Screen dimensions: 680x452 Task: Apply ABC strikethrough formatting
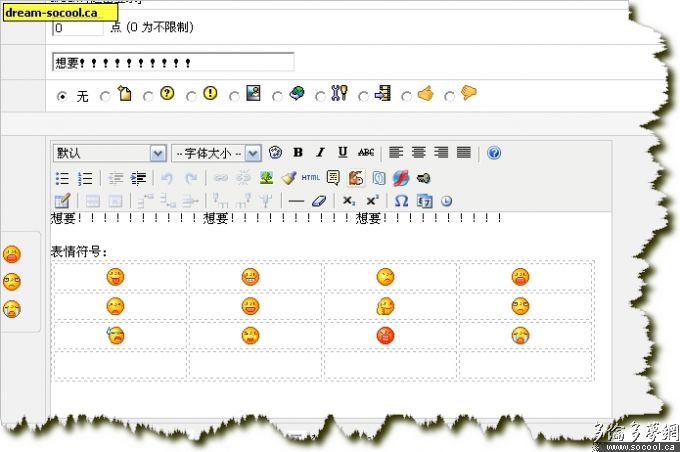coord(366,153)
